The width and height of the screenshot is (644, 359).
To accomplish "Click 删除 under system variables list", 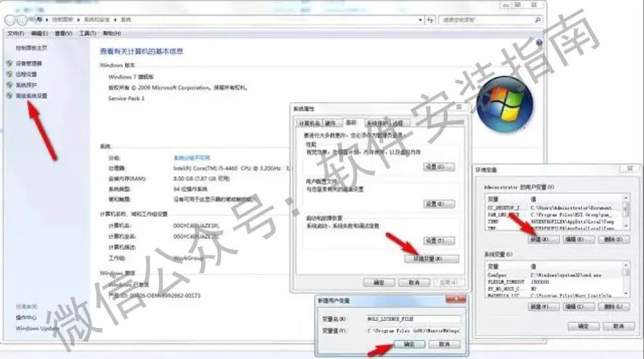I will [x=614, y=306].
